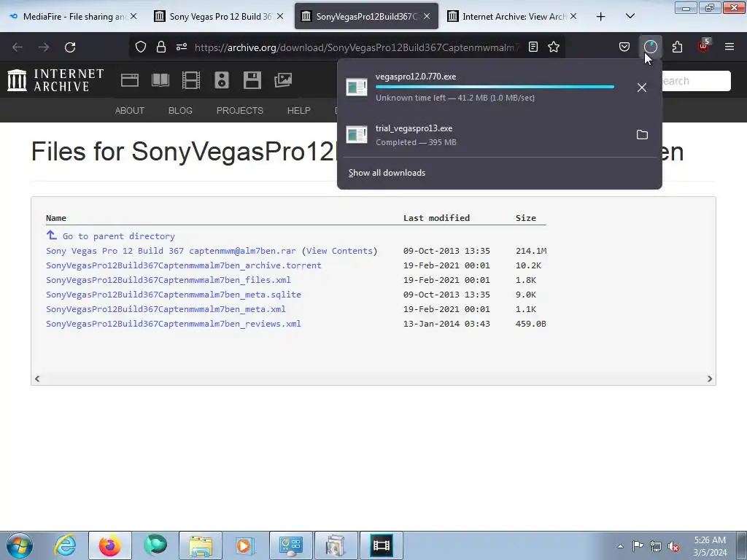Image resolution: width=747 pixels, height=560 pixels.
Task: Bookmark this page with the star
Action: pos(554,47)
